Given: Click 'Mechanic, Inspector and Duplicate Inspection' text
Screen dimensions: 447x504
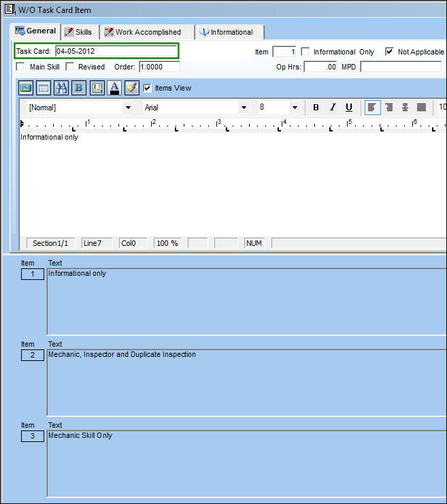Looking at the screenshot, I should tap(122, 354).
